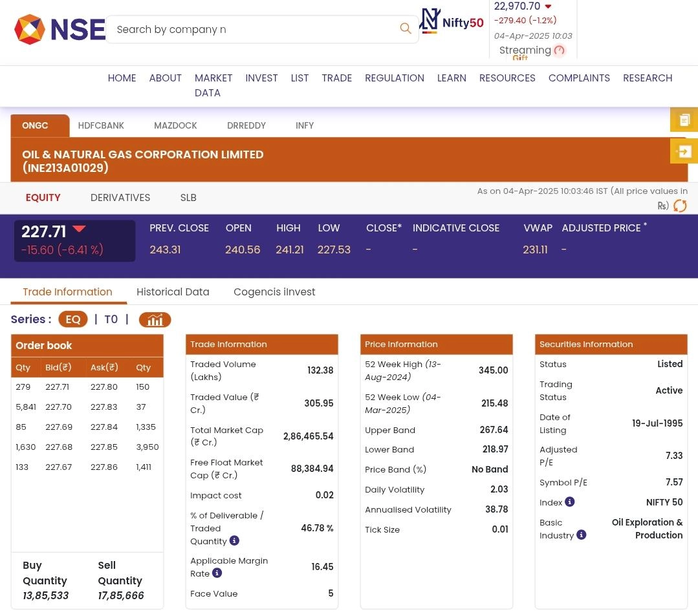Switch to the T0 series

click(x=111, y=319)
